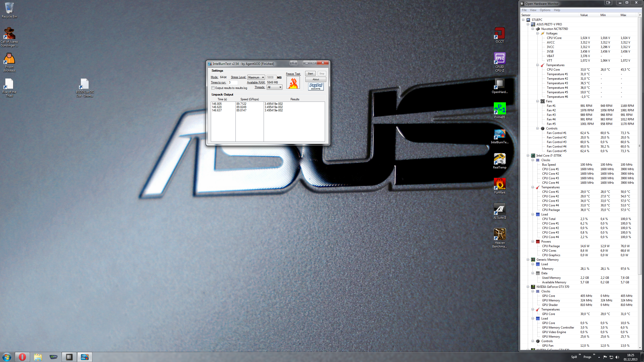644x362 pixels.
Task: Collapse the ASUS P8Z77-V PRO node
Action: pyautogui.click(x=528, y=24)
